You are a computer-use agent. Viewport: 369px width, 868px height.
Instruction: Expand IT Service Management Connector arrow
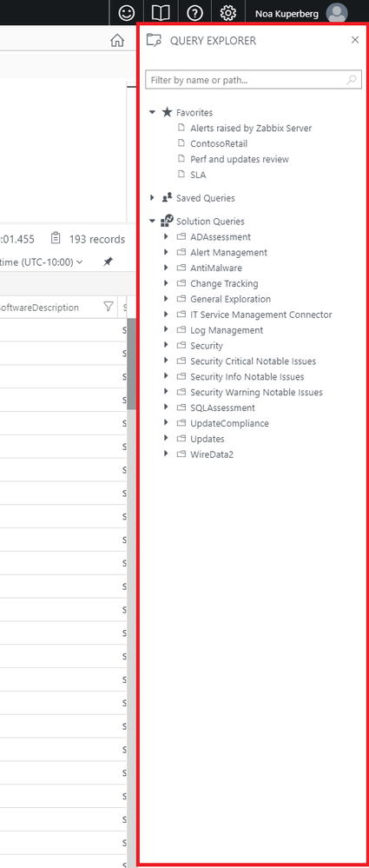[x=166, y=315]
